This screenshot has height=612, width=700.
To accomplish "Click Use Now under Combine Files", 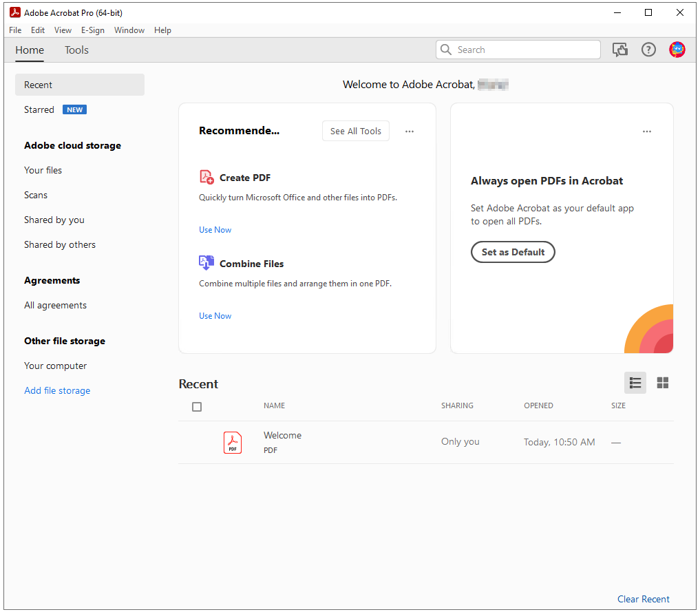I will [215, 316].
